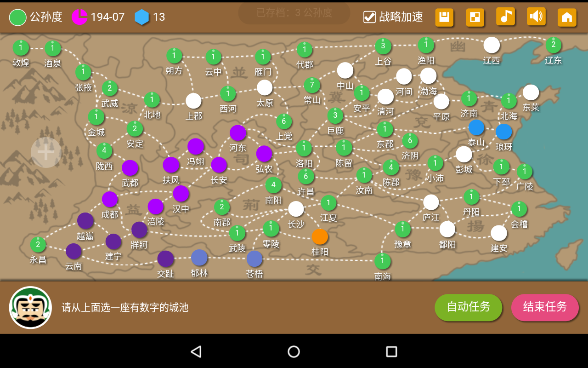Click the save game floppy disk icon

point(444,17)
